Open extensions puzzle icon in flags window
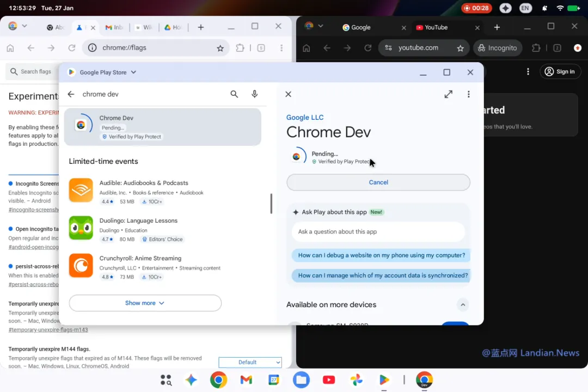The width and height of the screenshot is (588, 392). pyautogui.click(x=240, y=48)
